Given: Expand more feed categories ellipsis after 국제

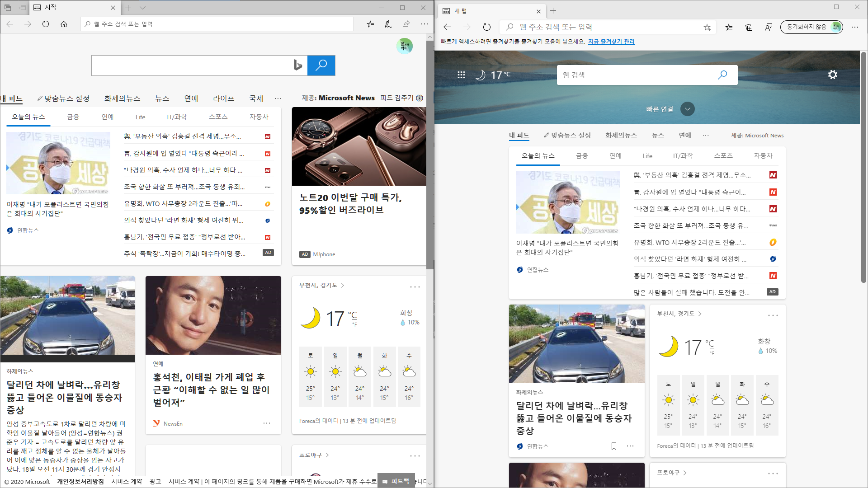Looking at the screenshot, I should [x=278, y=99].
